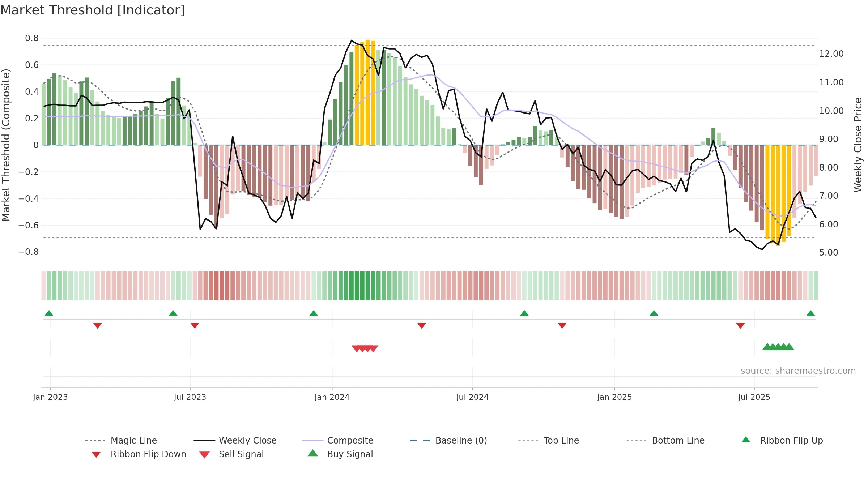
Task: Click the 5.00 right axis price label
Action: [829, 253]
